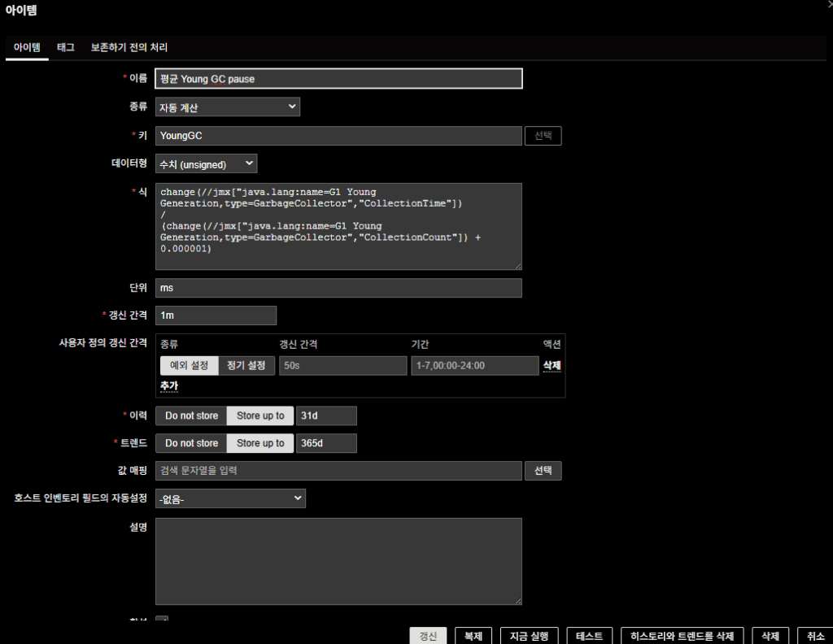Screen dimensions: 833x644
Task: Click the 추가 link to add an interval
Action: click(169, 385)
